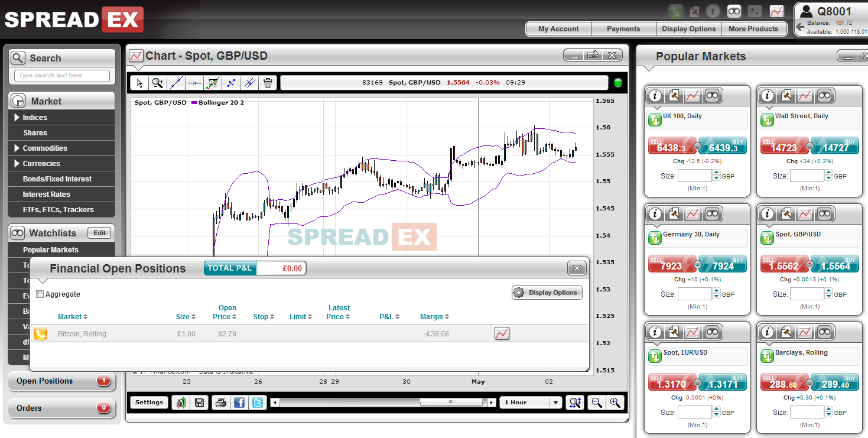Increase the Germany 30 size stepper
The height and width of the screenshot is (438, 868).
[717, 291]
